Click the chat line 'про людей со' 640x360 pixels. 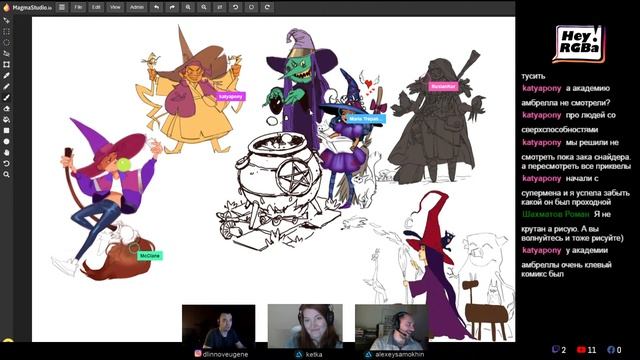(x=591, y=115)
